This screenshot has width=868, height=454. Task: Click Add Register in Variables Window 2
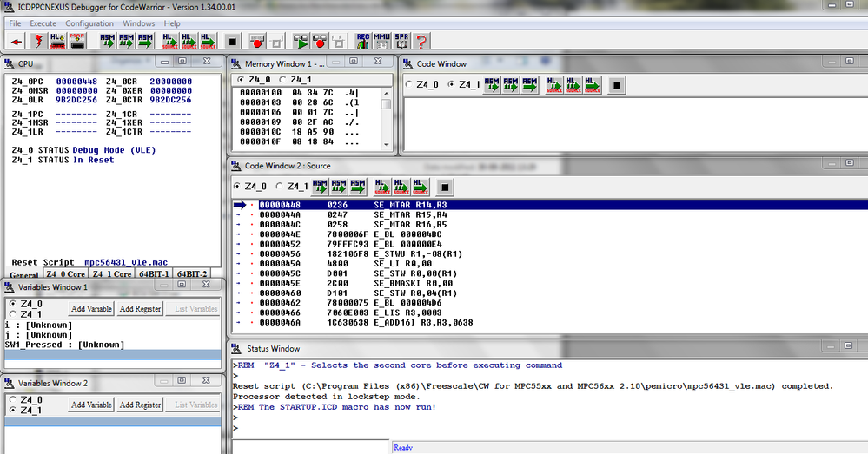140,405
